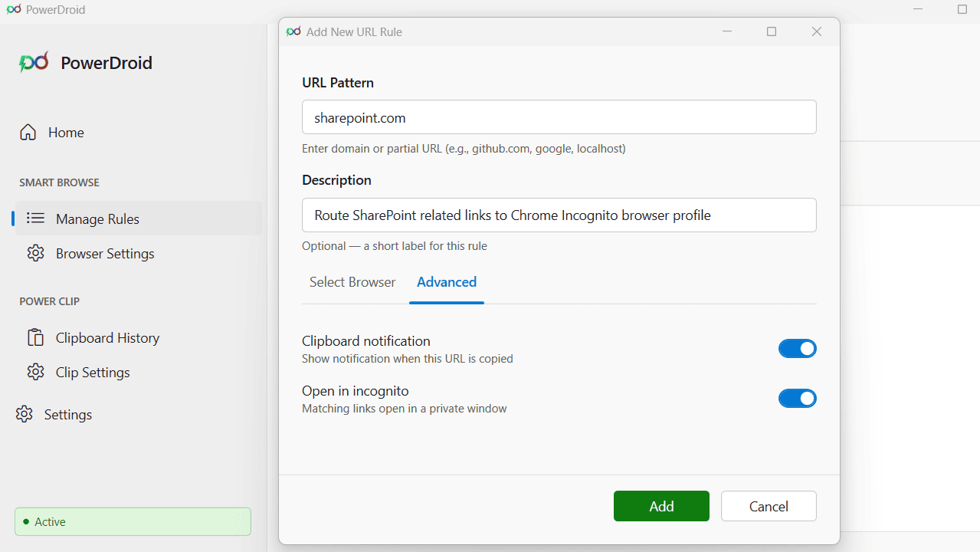
Task: Click the 'Enter domain or partial URL' hint
Action: 464,149
